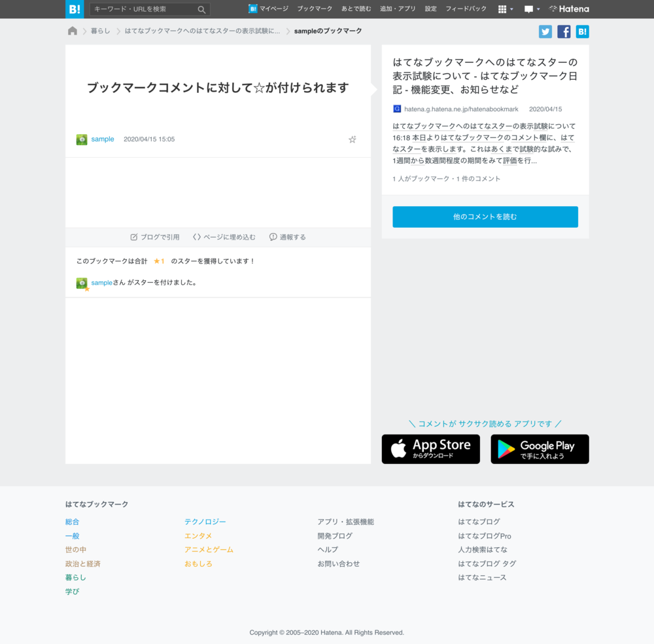
Task: Open the hatena.g.hatena.ne.jp/hatenabookmark URL link
Action: tap(461, 109)
